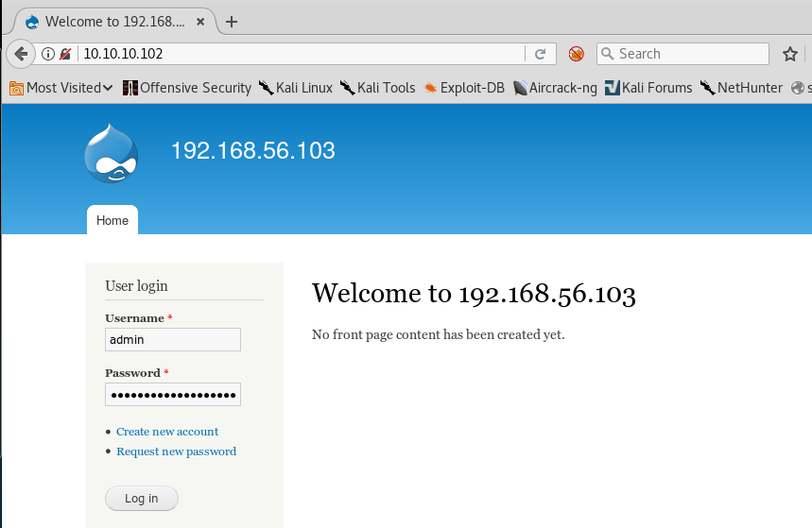The height and width of the screenshot is (528, 812).
Task: Open a new tab with the plus button
Action: pyautogui.click(x=232, y=21)
